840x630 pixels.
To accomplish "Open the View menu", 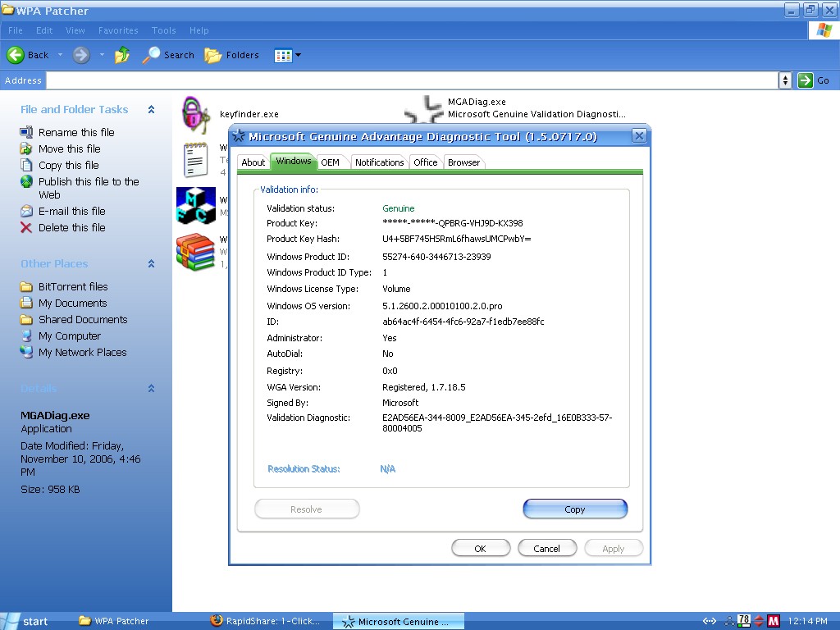I will coord(75,30).
